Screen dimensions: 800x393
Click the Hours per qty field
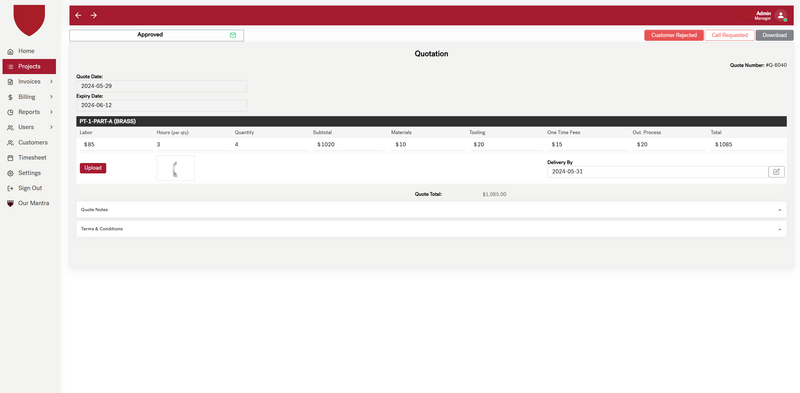[193, 144]
